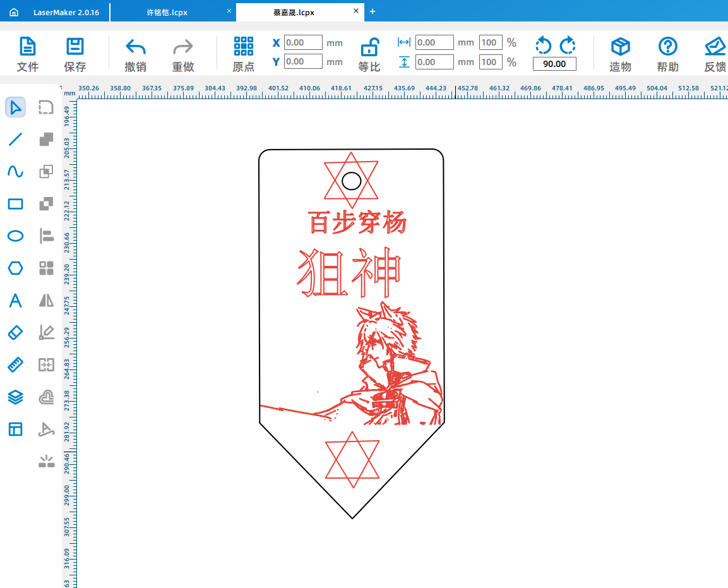Rotate clockwise using the rotate icon
728x588 pixels.
pos(568,44)
